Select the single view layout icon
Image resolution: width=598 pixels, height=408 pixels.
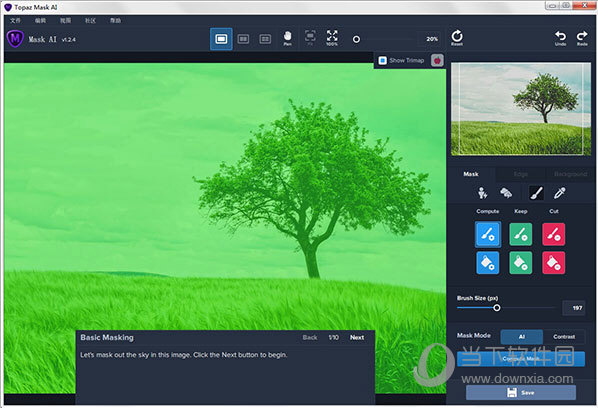pyautogui.click(x=221, y=39)
